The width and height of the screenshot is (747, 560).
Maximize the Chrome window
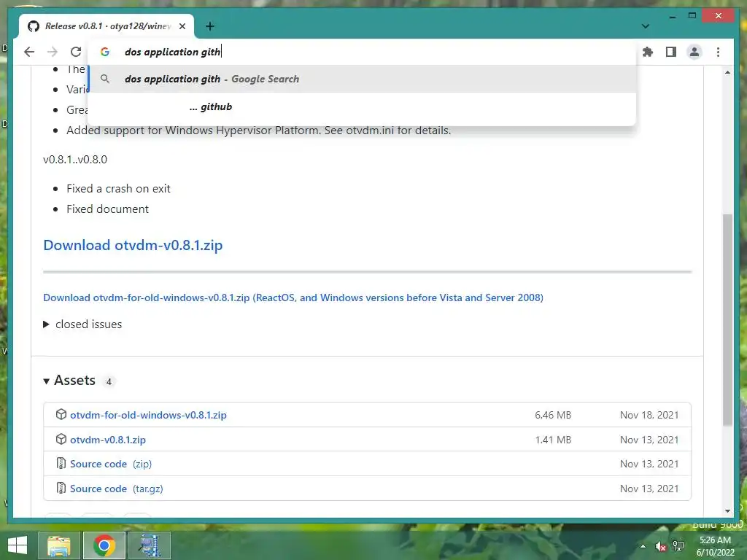(x=692, y=16)
